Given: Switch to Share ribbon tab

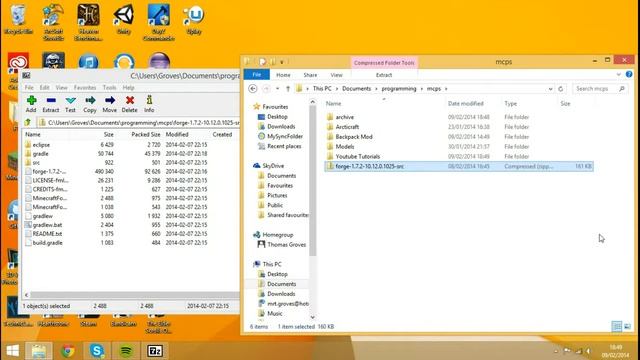Looking at the screenshot, I should click(x=310, y=75).
